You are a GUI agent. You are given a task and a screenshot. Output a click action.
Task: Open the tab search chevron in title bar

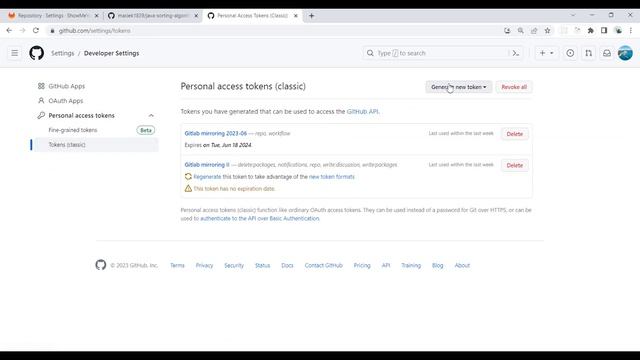pyautogui.click(x=573, y=15)
